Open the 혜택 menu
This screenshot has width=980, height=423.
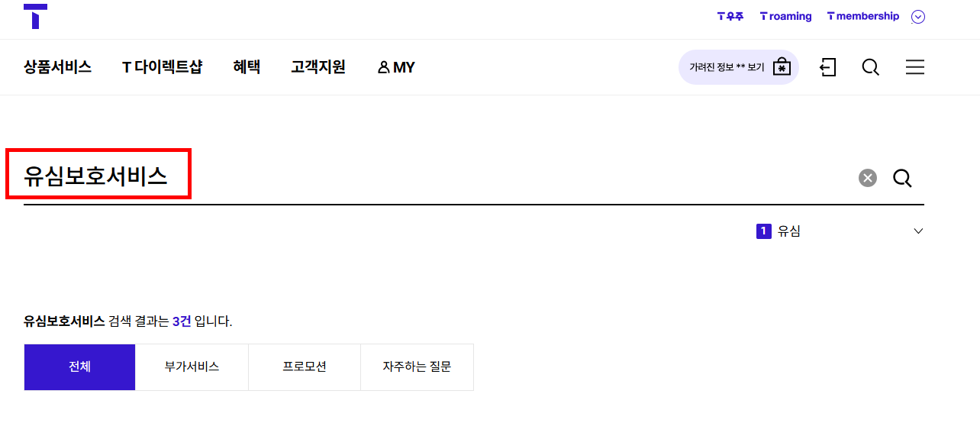click(x=247, y=67)
